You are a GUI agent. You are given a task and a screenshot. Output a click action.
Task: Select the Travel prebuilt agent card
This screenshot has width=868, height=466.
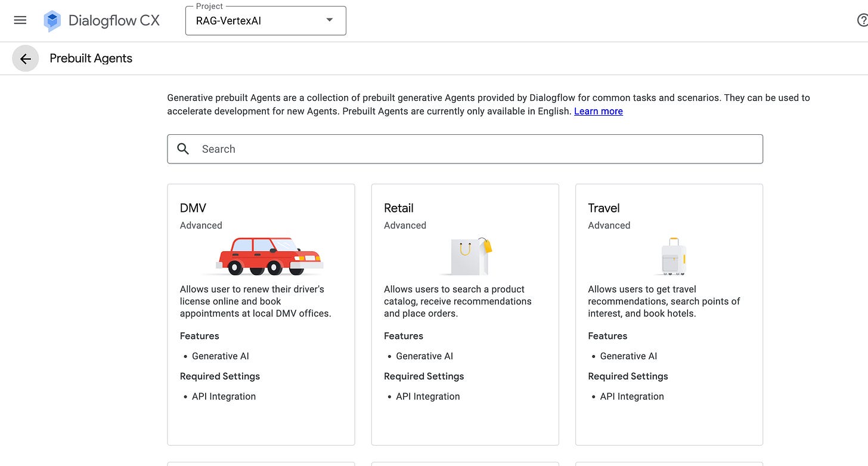pyautogui.click(x=669, y=314)
